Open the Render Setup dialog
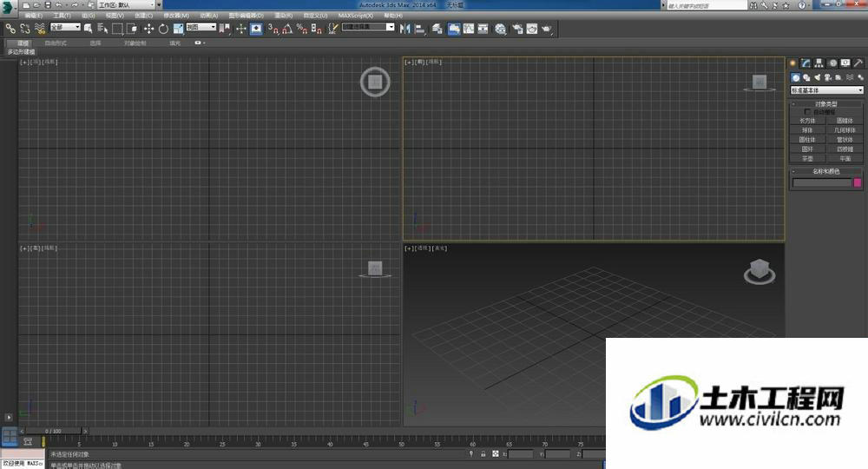Screen dimensions: 868x469 pos(517,29)
